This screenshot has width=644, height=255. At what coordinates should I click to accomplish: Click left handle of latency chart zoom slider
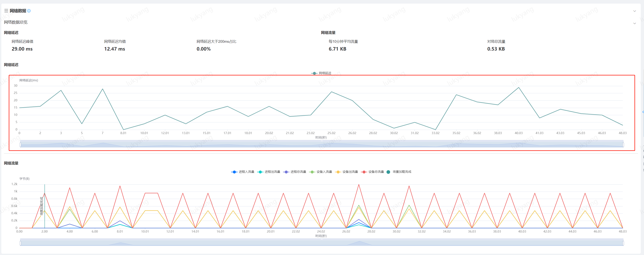pos(20,145)
